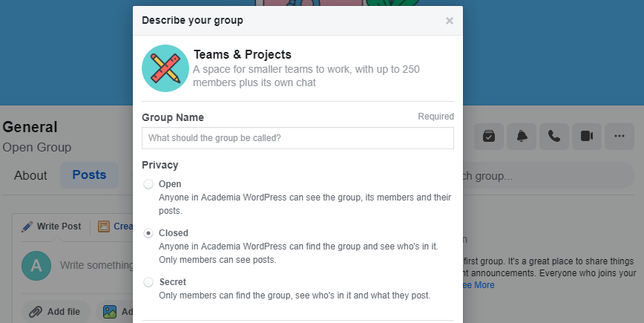Click the paperclip Add file button

(x=56, y=312)
